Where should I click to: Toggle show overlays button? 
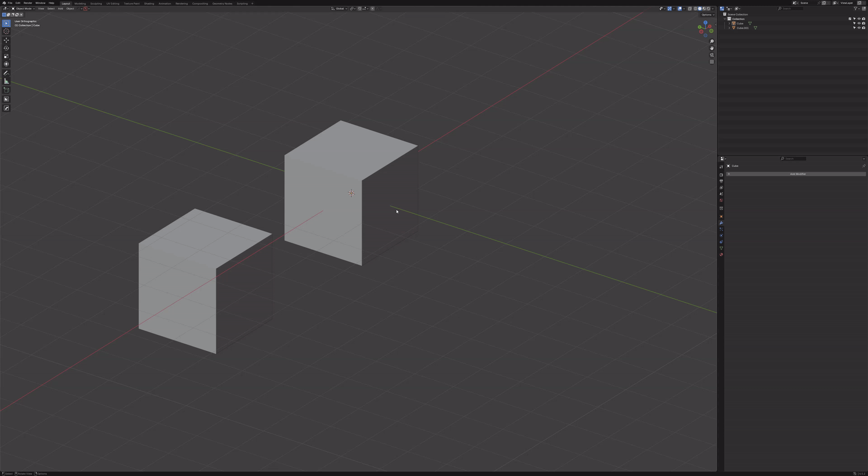click(680, 9)
